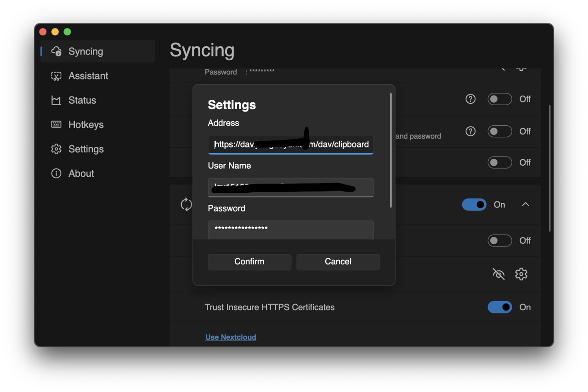Open the Status section
This screenshot has height=392, width=588.
98,100
